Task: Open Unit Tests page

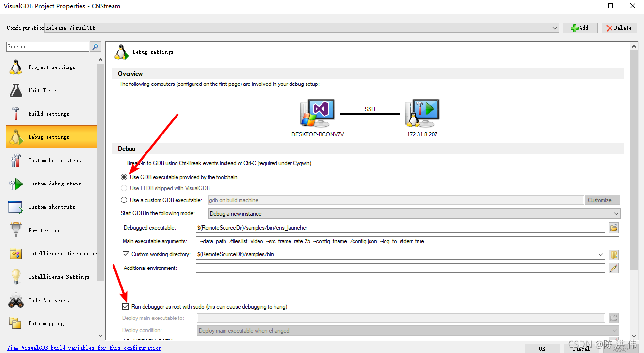Action: [x=51, y=90]
